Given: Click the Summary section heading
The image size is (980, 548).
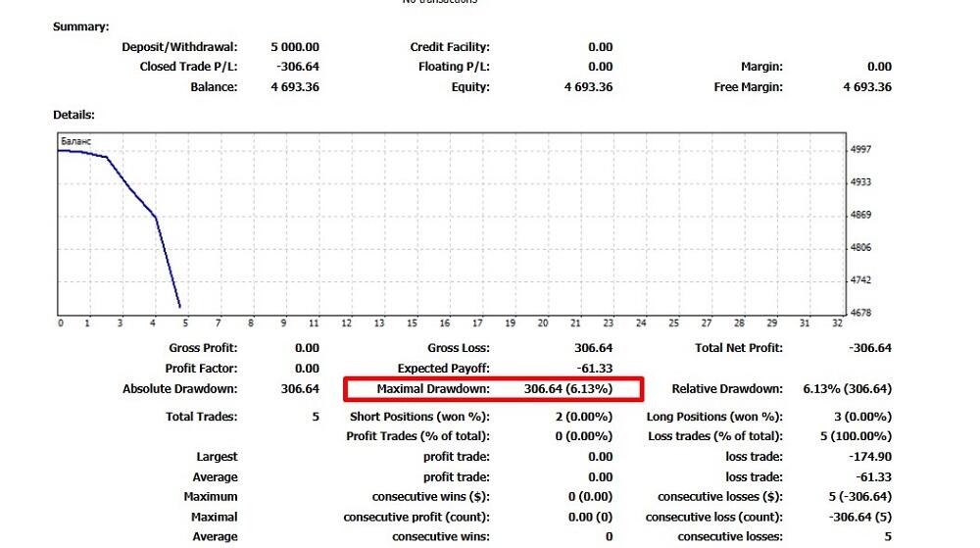Looking at the screenshot, I should 80,26.
